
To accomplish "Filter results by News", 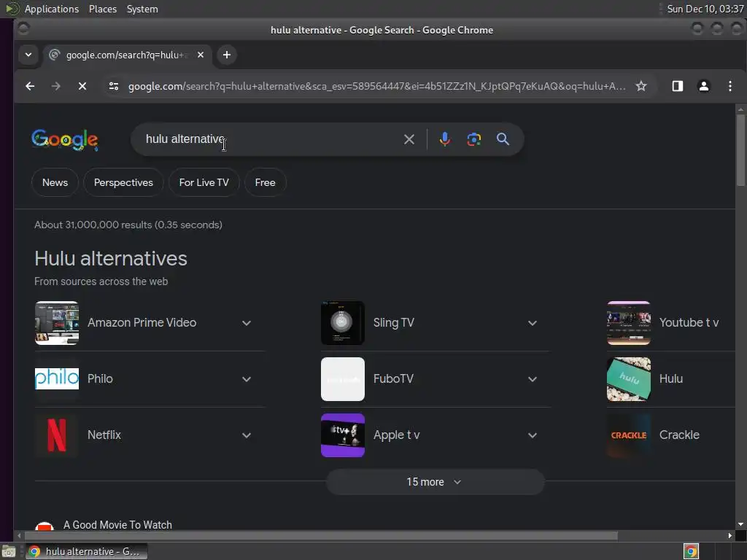I will point(55,182).
